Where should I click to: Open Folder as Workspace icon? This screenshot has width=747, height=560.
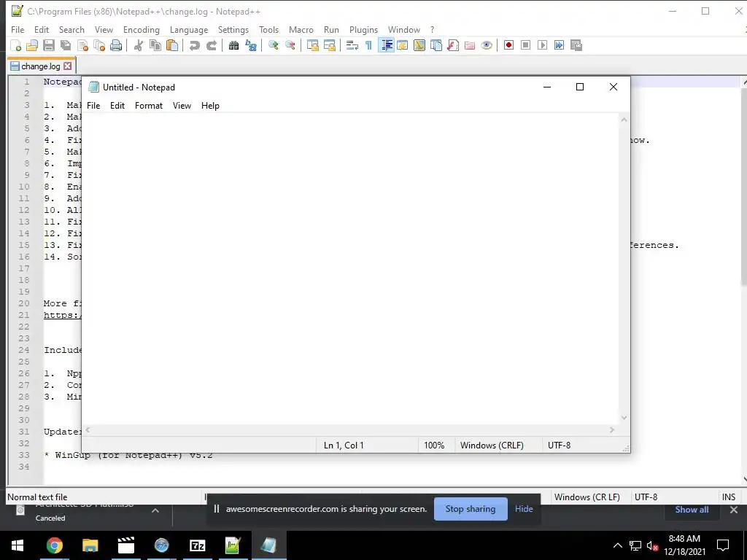point(470,45)
